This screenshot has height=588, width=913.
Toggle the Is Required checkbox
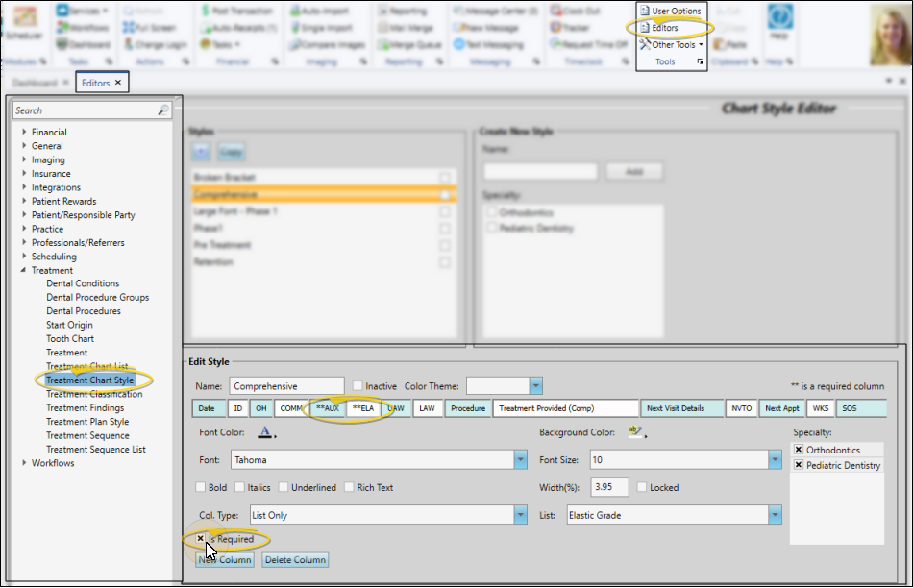click(201, 539)
